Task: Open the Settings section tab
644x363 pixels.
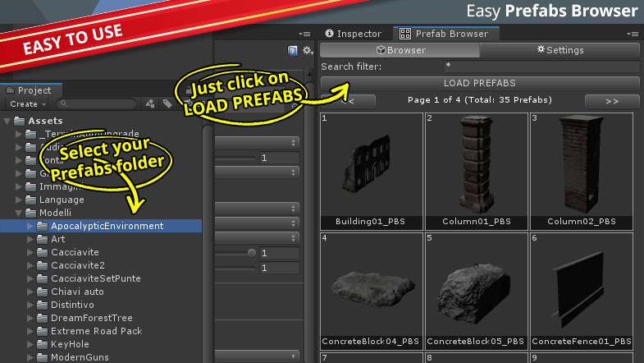Action: click(560, 50)
